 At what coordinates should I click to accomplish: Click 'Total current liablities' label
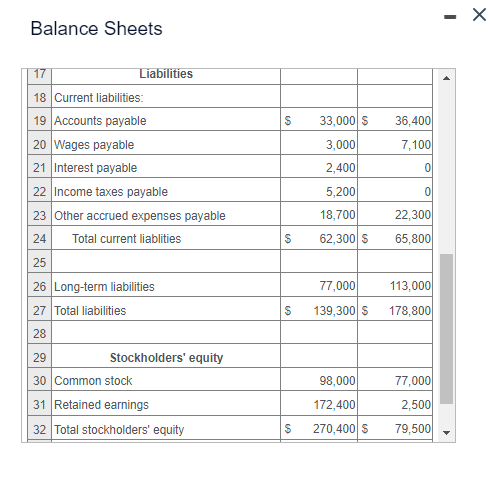point(126,239)
